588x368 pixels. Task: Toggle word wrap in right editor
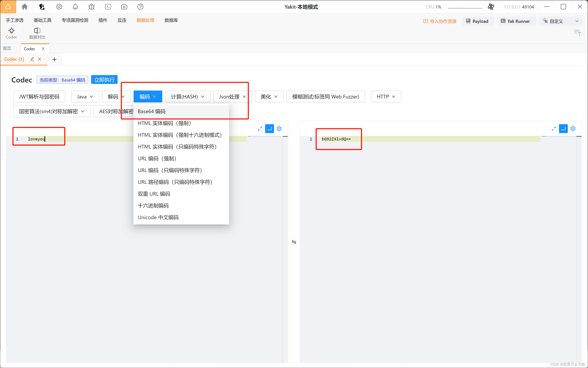click(x=563, y=128)
